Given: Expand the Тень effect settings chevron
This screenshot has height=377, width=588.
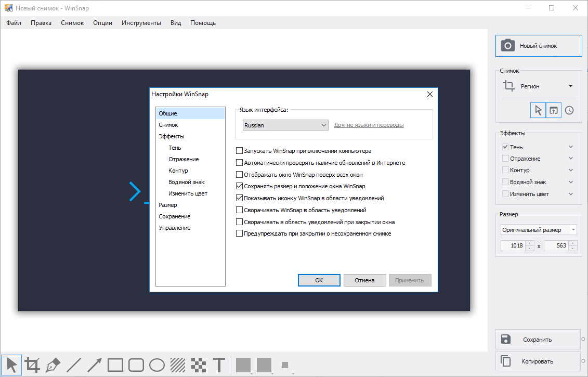Looking at the screenshot, I should click(x=571, y=147).
